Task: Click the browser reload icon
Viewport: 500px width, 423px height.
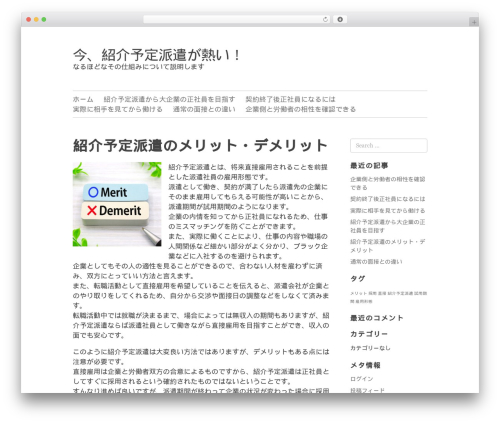Action: (x=325, y=19)
